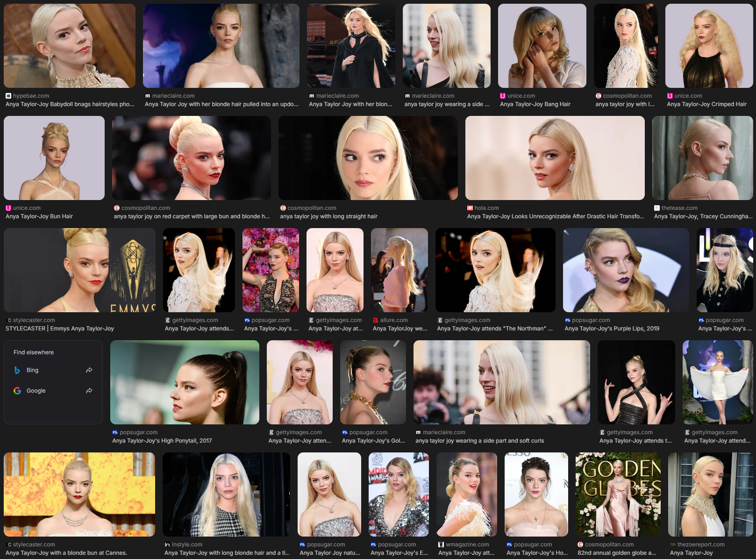Click popsugar favicon above the High Ponytail caption
Screen dimensions: 756x559
coord(115,432)
